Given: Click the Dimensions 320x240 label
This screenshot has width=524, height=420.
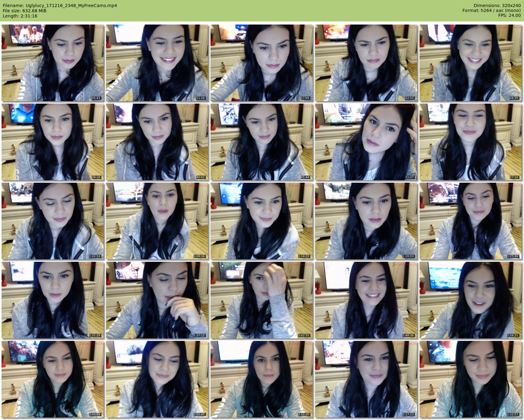Looking at the screenshot, I should (497, 6).
